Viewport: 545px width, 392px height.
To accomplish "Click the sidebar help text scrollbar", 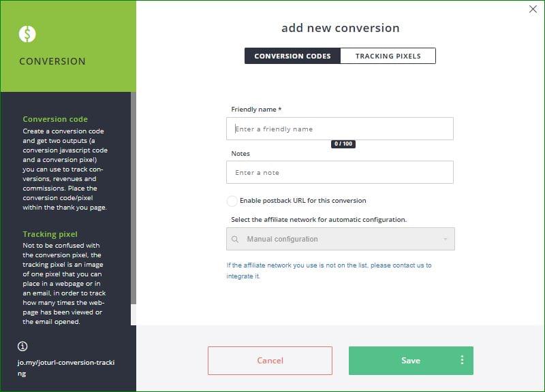I will [x=134, y=198].
